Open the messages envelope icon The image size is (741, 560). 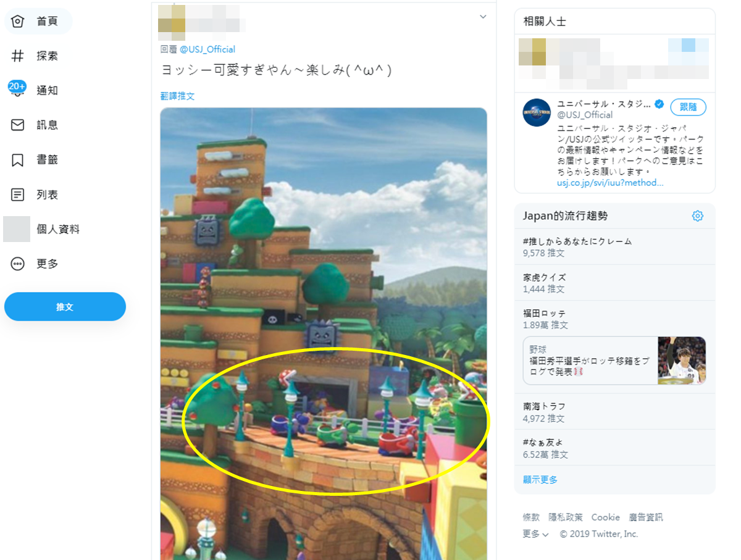pyautogui.click(x=18, y=125)
